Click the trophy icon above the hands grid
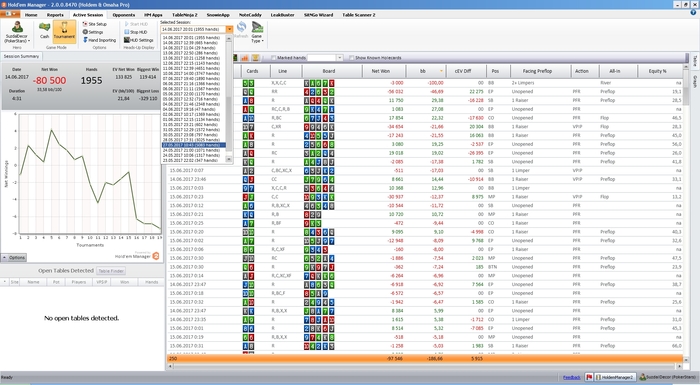This screenshot has height=385, width=700. (x=255, y=58)
